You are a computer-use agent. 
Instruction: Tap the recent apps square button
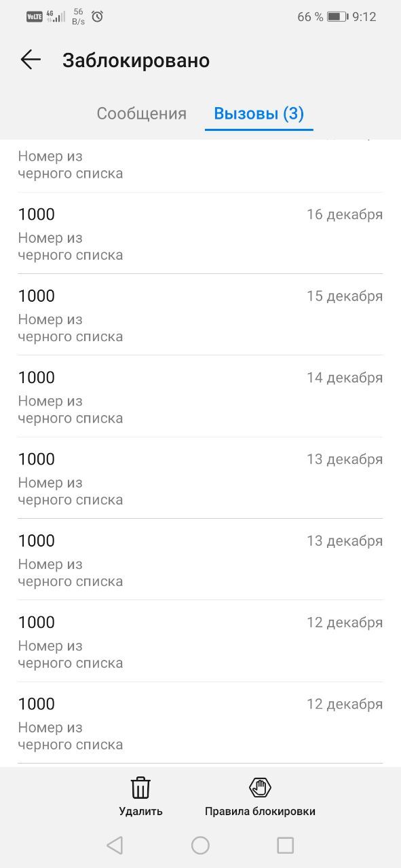[285, 846]
